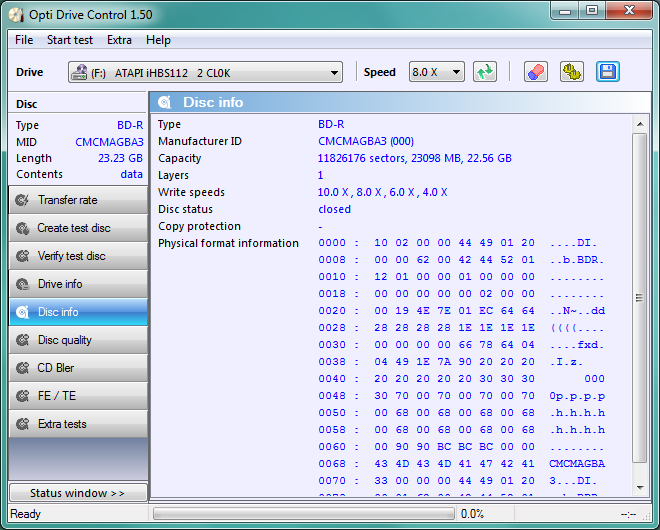Click the eraser disc icon
Image resolution: width=660 pixels, height=530 pixels.
(536, 72)
